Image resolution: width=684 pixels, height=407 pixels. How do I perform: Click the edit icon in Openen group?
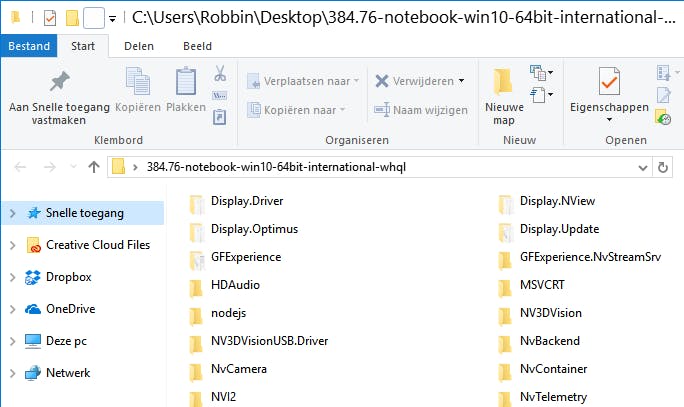[x=663, y=95]
